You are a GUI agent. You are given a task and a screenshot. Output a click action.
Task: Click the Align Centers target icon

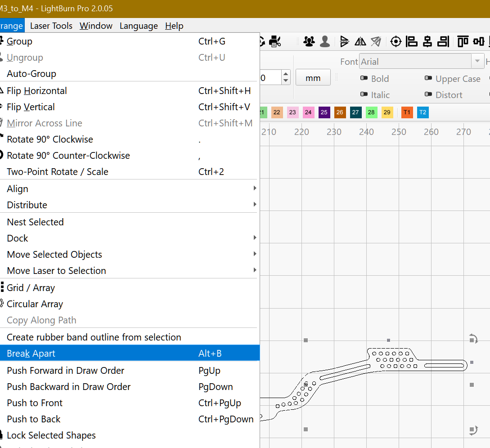point(396,42)
